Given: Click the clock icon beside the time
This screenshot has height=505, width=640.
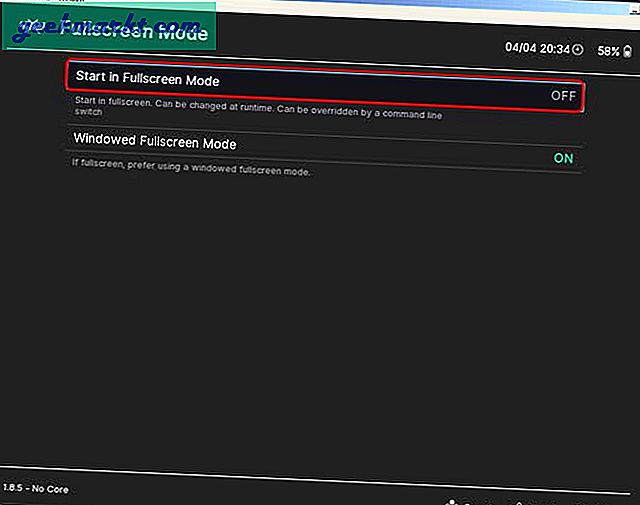Looking at the screenshot, I should tap(578, 50).
